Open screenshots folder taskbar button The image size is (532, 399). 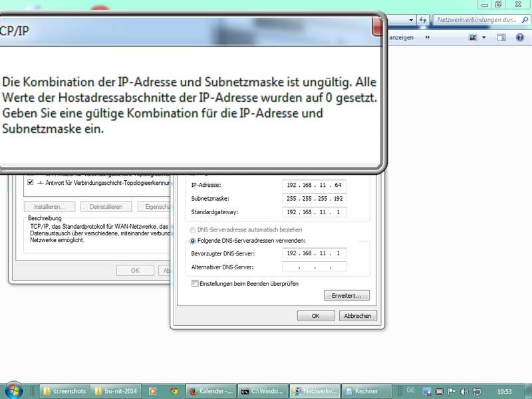65,391
